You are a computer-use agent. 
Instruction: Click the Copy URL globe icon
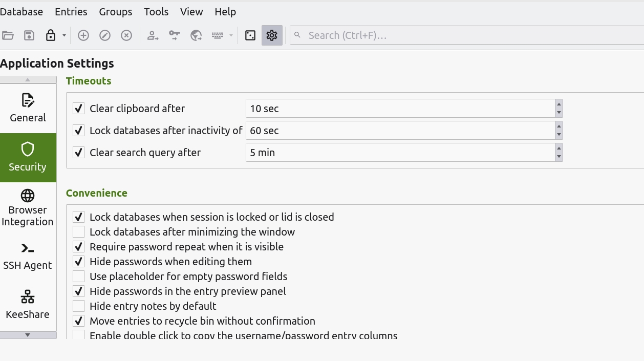point(196,35)
